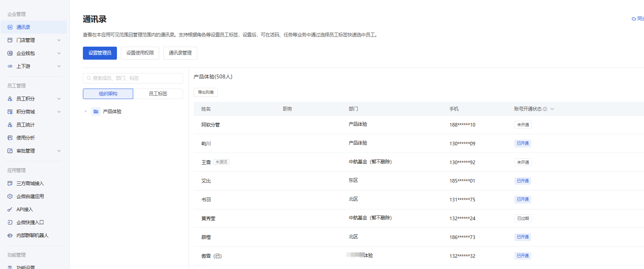This screenshot has height=269, width=644.
Task: Switch to the 组织架构 tab
Action: click(x=108, y=94)
